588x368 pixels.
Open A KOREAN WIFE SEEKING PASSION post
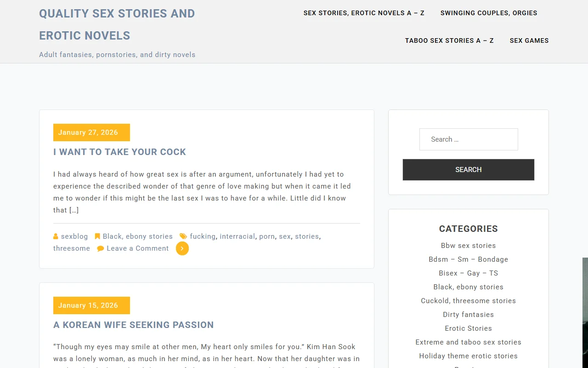coord(133,325)
